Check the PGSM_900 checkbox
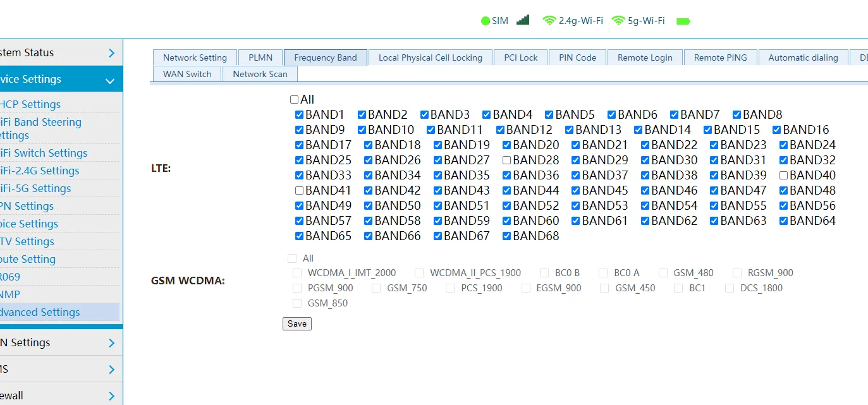 coord(297,288)
